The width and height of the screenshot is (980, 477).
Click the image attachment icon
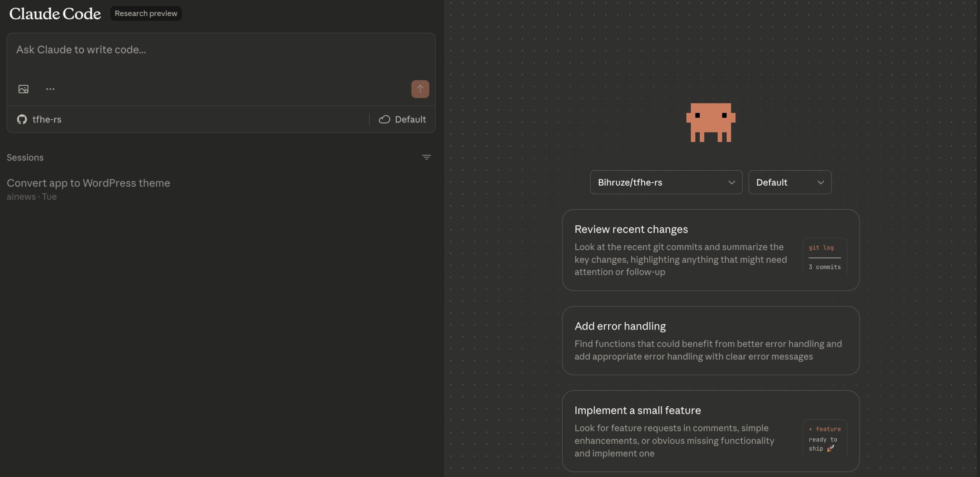point(23,89)
